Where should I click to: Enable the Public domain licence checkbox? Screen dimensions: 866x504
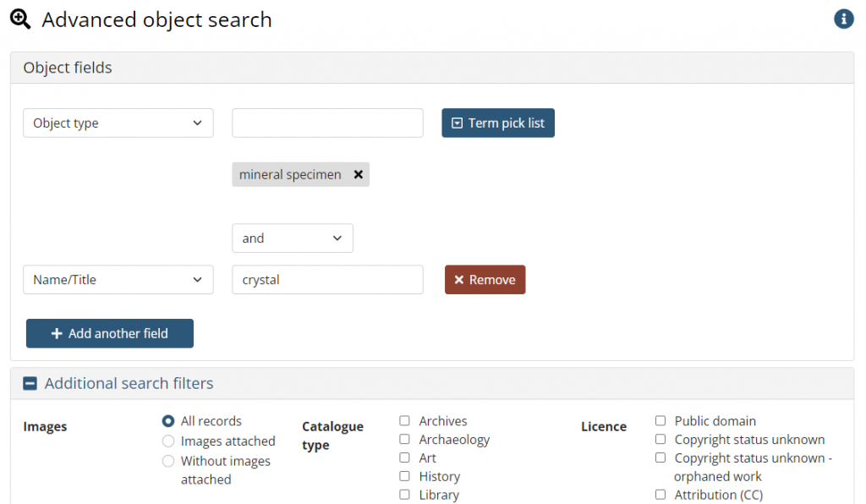coord(660,420)
